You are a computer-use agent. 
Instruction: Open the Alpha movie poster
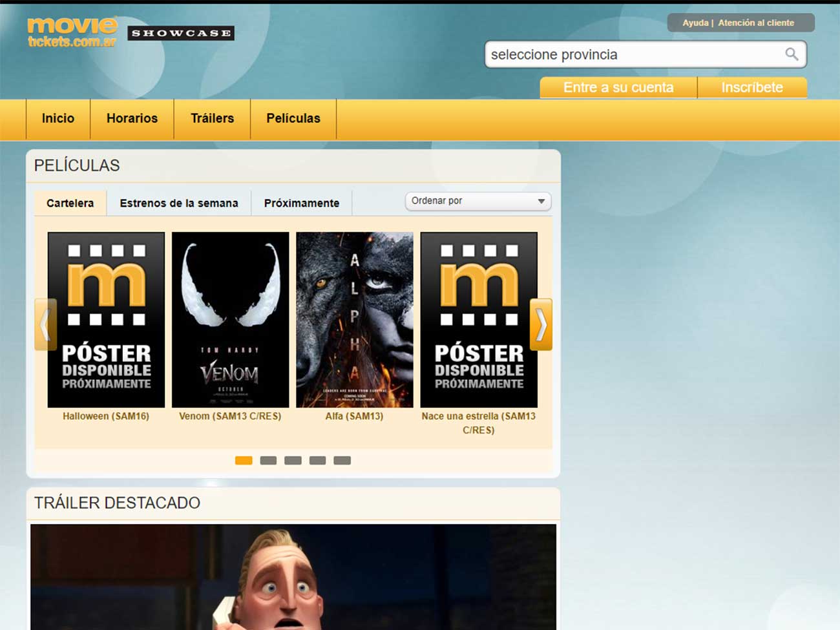click(x=354, y=320)
